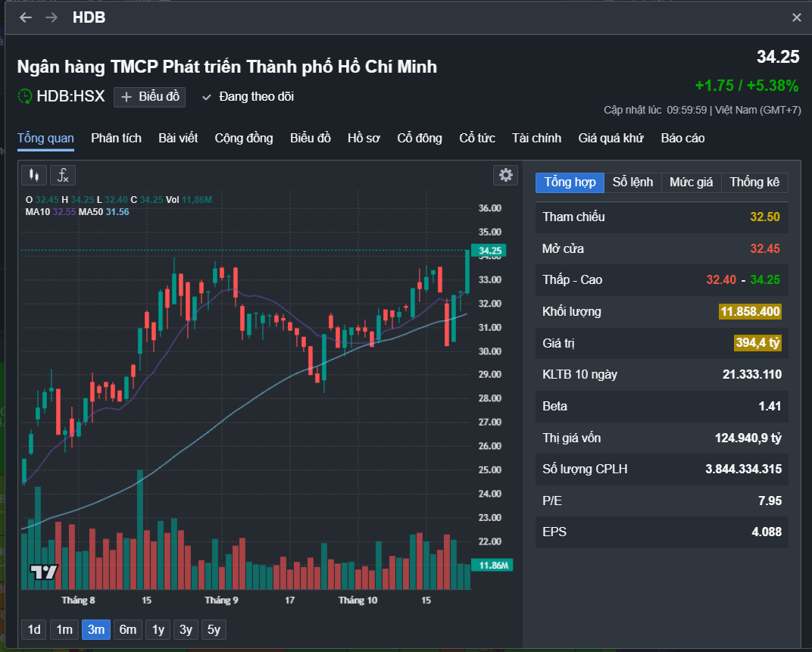Switch chart range to 6m

pos(127,629)
